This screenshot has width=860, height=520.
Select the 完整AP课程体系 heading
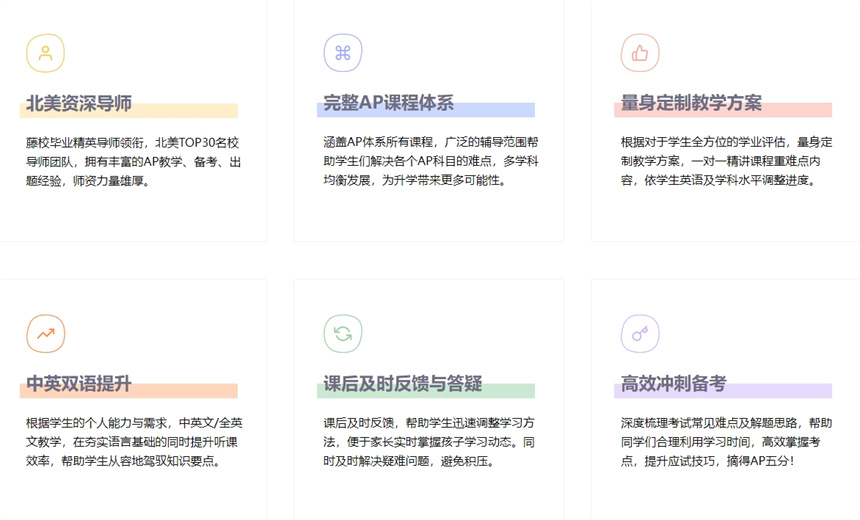coord(388,104)
